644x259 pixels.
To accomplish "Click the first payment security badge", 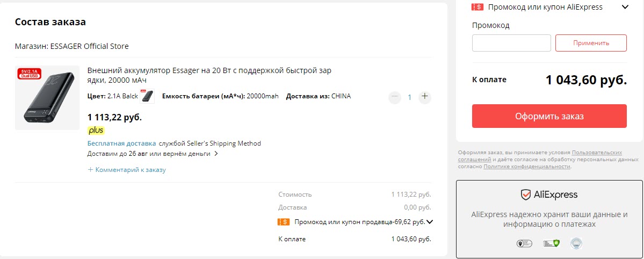I will tap(524, 243).
